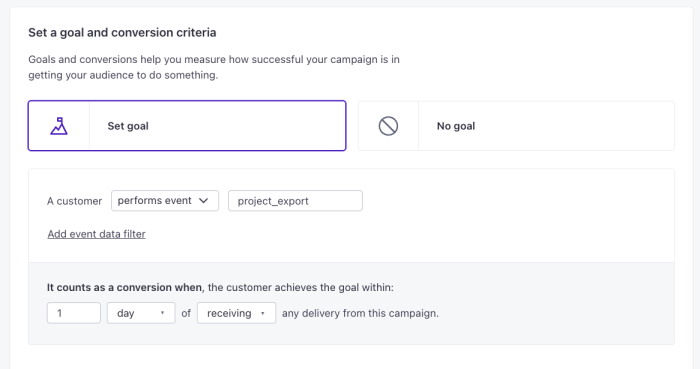Image resolution: width=700 pixels, height=369 pixels.
Task: Click the small arrow in receiving selector
Action: tap(262, 313)
